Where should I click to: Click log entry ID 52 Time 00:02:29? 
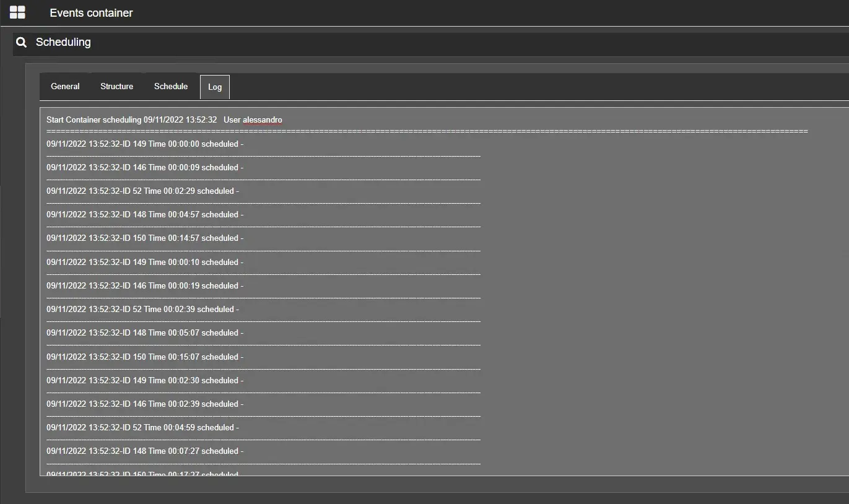[x=142, y=191]
